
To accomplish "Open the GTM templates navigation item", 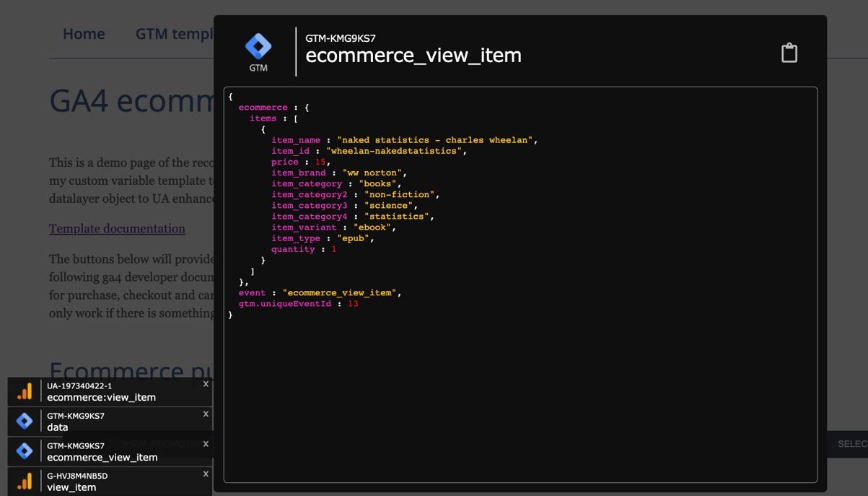I will tap(175, 34).
